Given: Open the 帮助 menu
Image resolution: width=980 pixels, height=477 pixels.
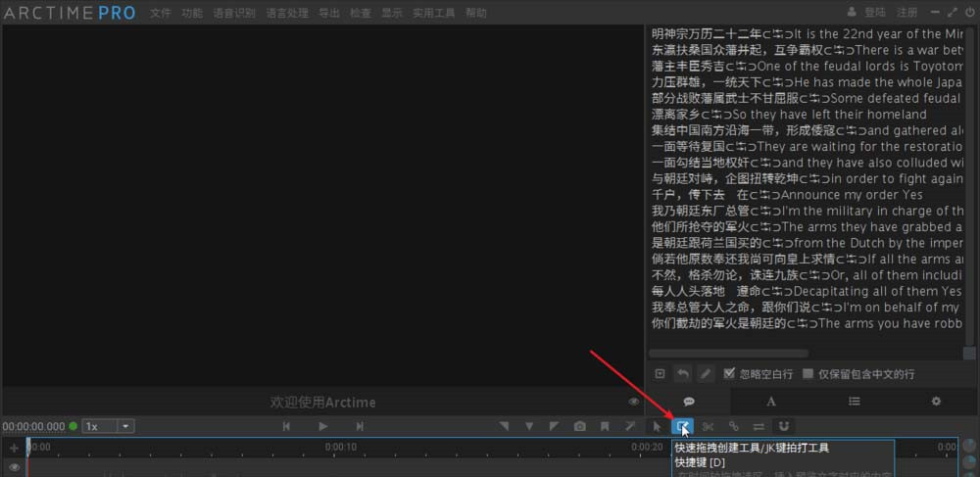Looking at the screenshot, I should tap(475, 13).
